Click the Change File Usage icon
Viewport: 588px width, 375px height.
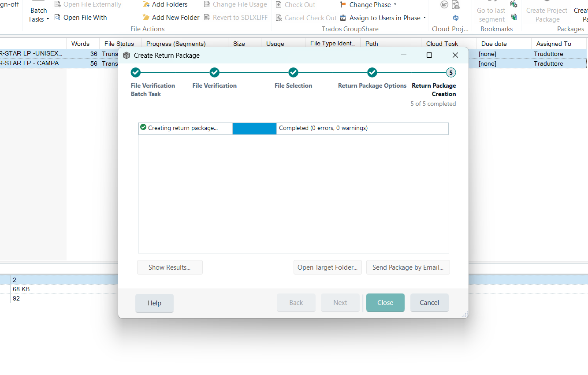tap(207, 4)
